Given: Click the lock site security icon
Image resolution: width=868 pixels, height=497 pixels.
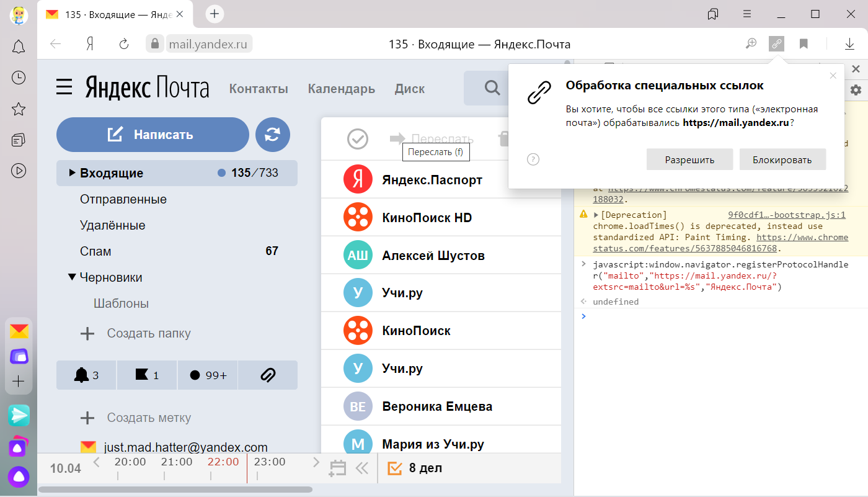Looking at the screenshot, I should coord(155,43).
